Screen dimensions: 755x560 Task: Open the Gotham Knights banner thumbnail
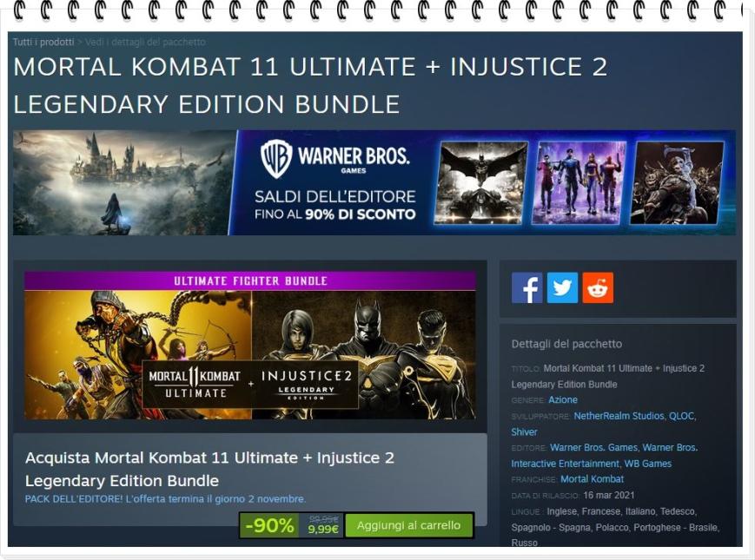click(x=579, y=182)
